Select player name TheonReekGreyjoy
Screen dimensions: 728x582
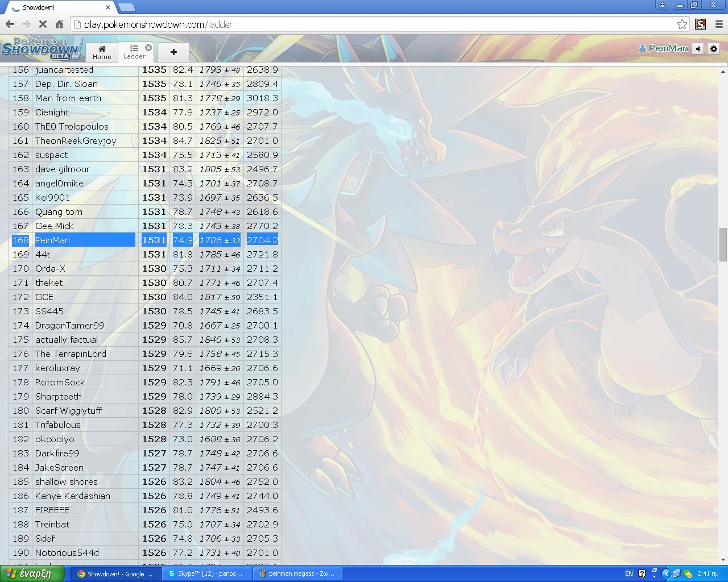[x=76, y=140]
